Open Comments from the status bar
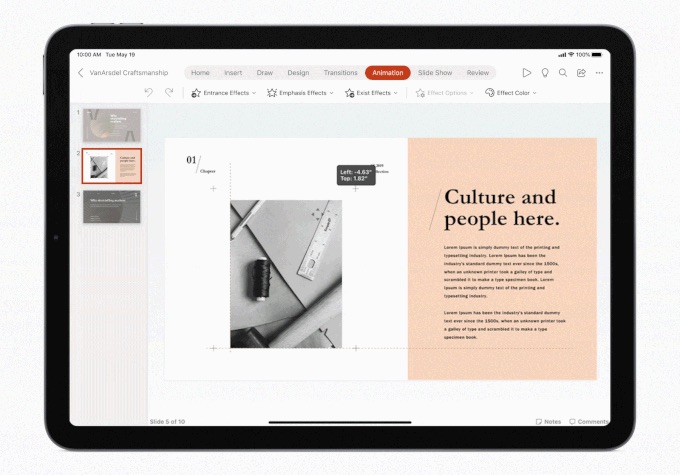680x475 pixels. [588, 422]
